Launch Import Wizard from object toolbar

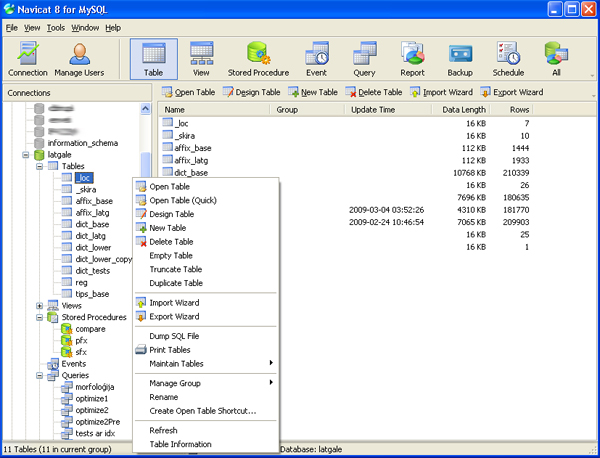441,92
